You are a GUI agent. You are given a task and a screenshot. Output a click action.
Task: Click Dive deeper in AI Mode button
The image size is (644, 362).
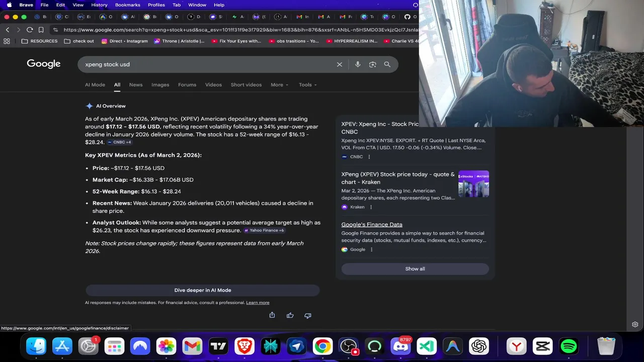pos(203,290)
